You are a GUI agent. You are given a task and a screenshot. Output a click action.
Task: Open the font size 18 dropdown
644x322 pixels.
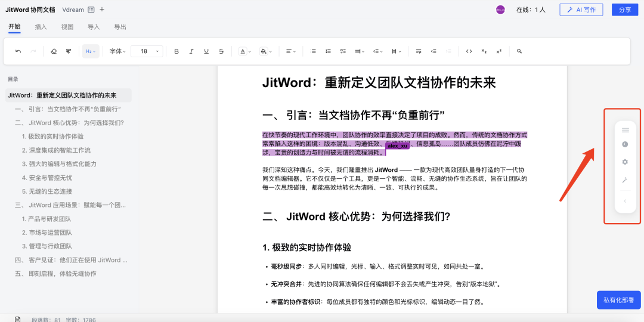click(147, 51)
